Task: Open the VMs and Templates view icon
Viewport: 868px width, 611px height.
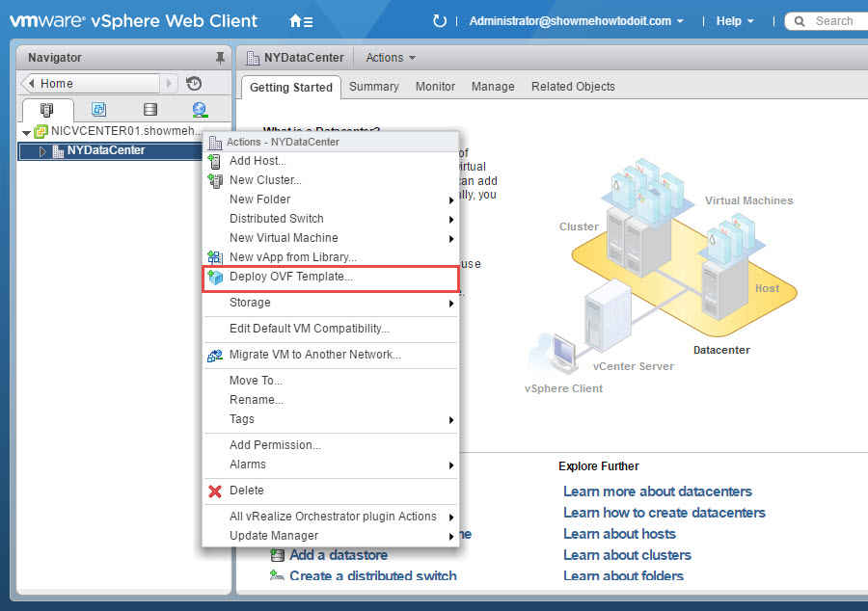Action: (x=99, y=108)
